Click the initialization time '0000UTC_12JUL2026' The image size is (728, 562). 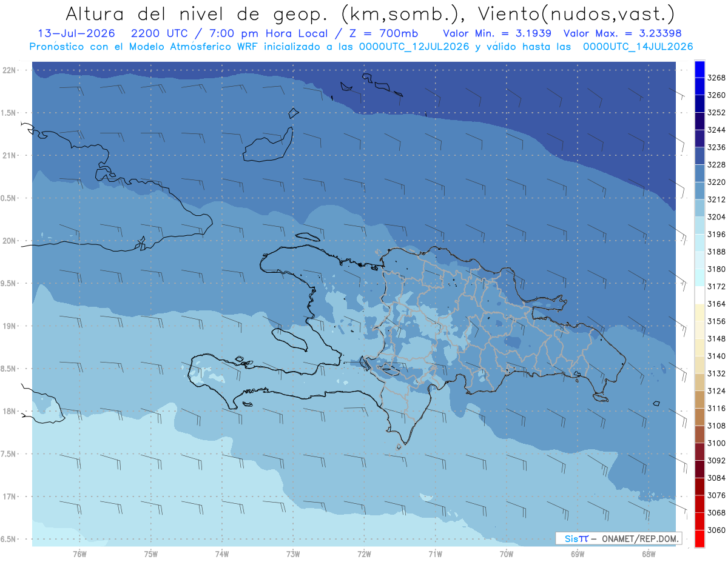pyautogui.click(x=414, y=47)
